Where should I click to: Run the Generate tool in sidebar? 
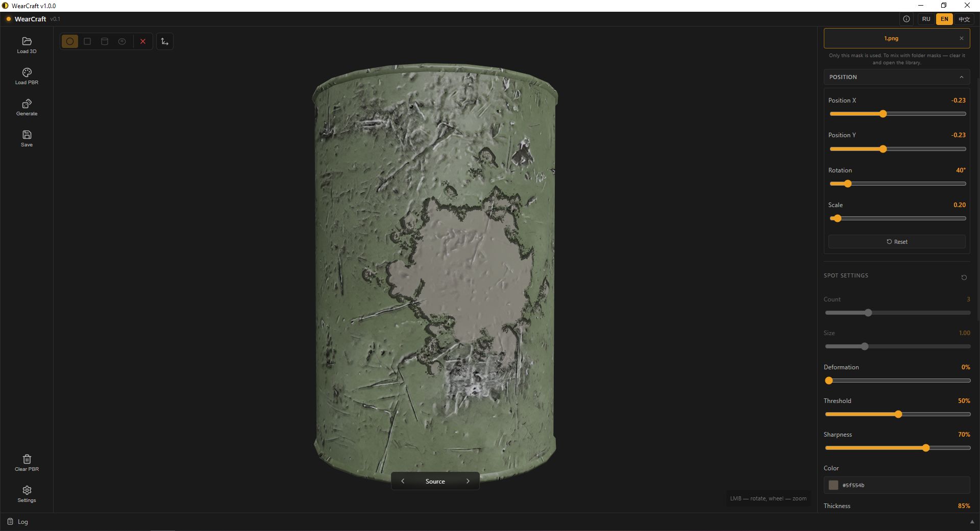(x=27, y=107)
